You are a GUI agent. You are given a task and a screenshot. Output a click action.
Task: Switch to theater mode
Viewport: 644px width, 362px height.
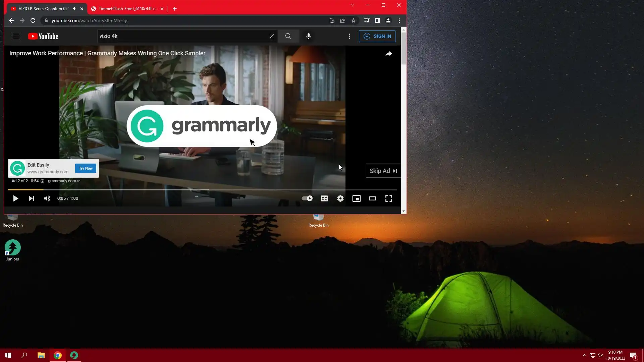click(x=372, y=198)
